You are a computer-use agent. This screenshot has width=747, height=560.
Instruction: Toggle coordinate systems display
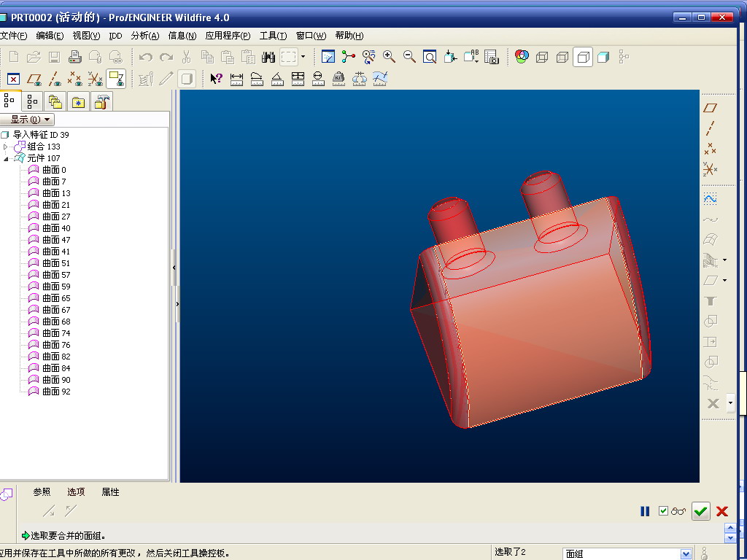click(x=96, y=79)
